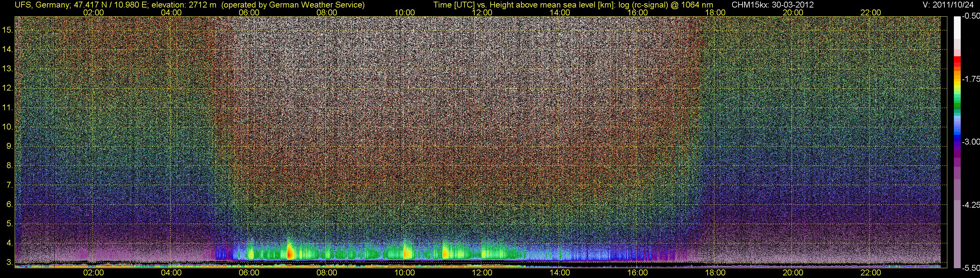Click the V: 2011/10/24 version text
Viewport: 980px width, 278px height.
tap(950, 5)
